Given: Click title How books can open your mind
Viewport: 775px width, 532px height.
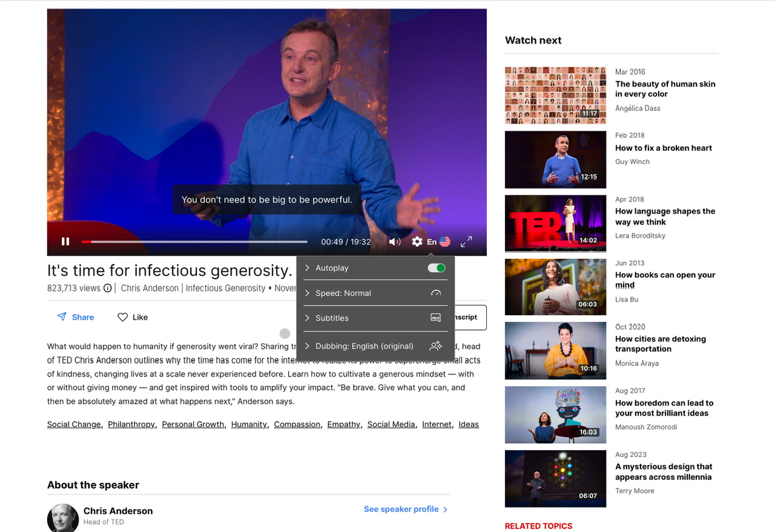Looking at the screenshot, I should tap(665, 280).
